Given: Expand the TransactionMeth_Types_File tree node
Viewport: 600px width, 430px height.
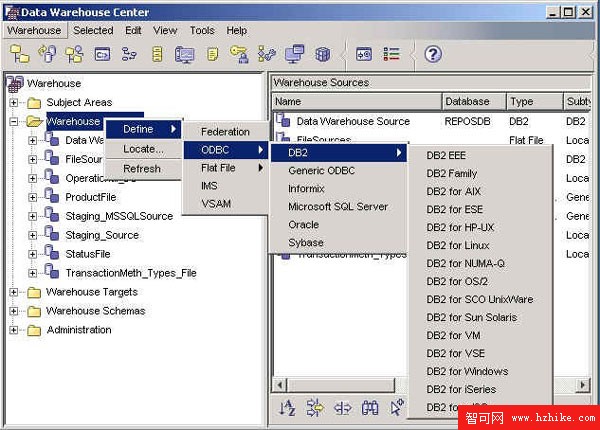Looking at the screenshot, I should [33, 274].
